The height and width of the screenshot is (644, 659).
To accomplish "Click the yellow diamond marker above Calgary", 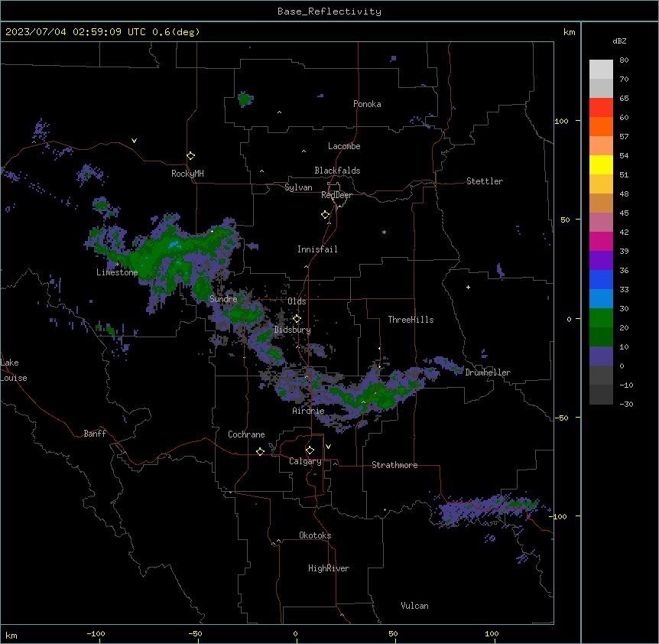I will click(x=310, y=450).
